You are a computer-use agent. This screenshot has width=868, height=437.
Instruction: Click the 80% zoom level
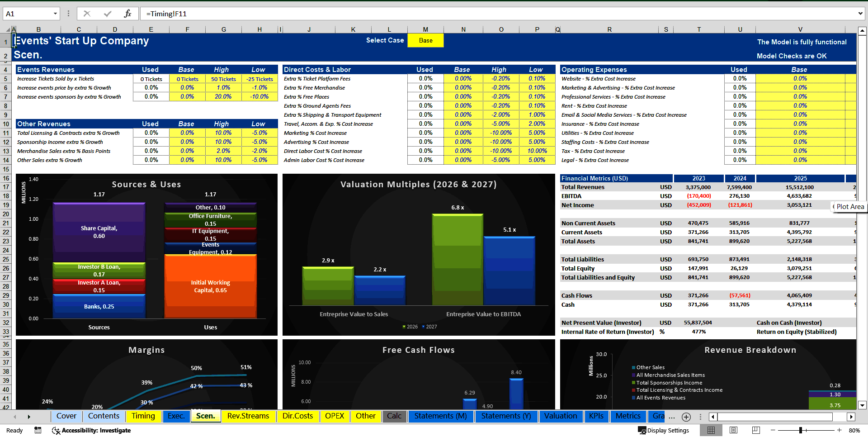click(854, 430)
